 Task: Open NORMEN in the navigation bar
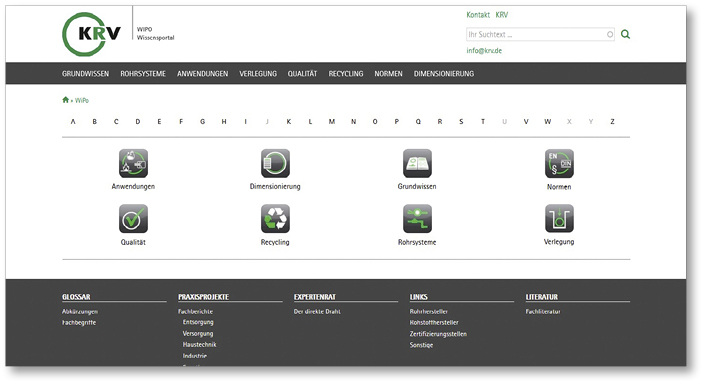point(388,74)
